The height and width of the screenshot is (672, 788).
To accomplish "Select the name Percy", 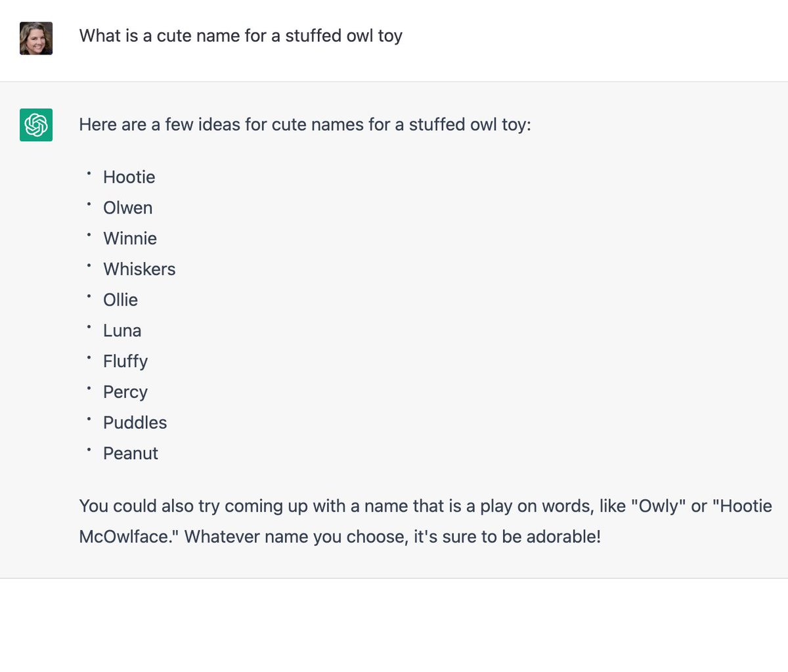I will (125, 392).
